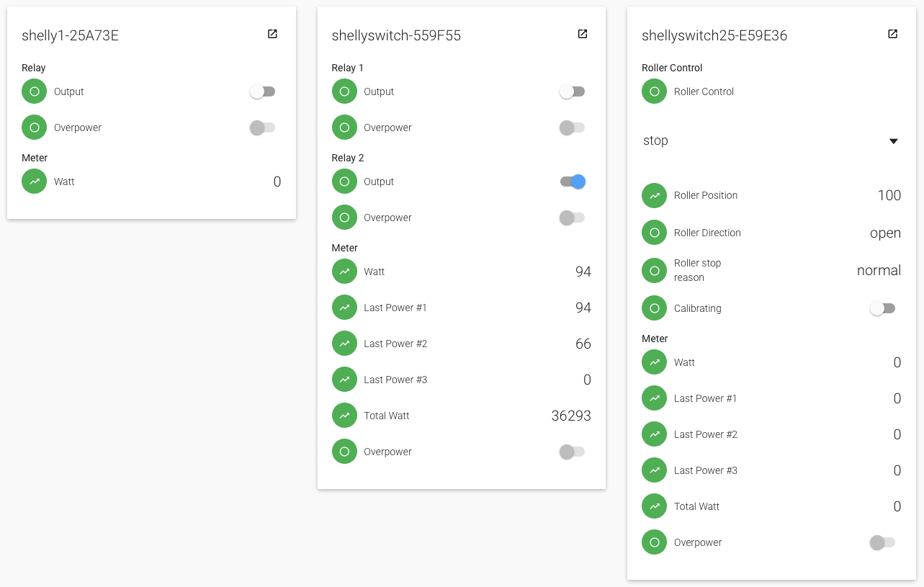Click the Watt chart icon in shellyswitch25-E59E36
This screenshot has width=924, height=587.
pyautogui.click(x=654, y=362)
